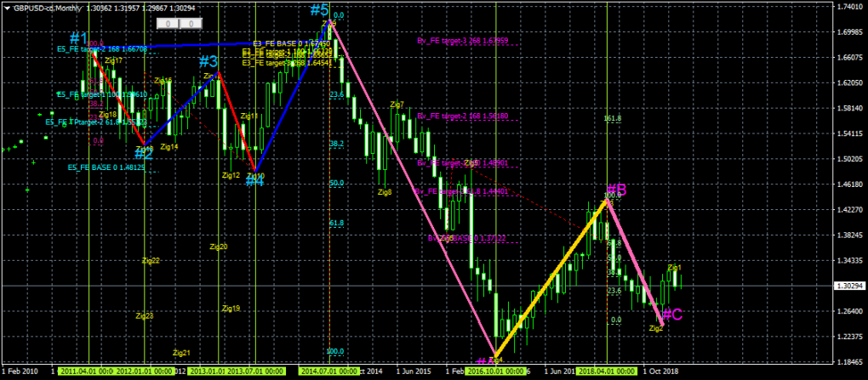Select the '#4' wave label
Viewport: 868px width, 380px height.
click(x=254, y=179)
